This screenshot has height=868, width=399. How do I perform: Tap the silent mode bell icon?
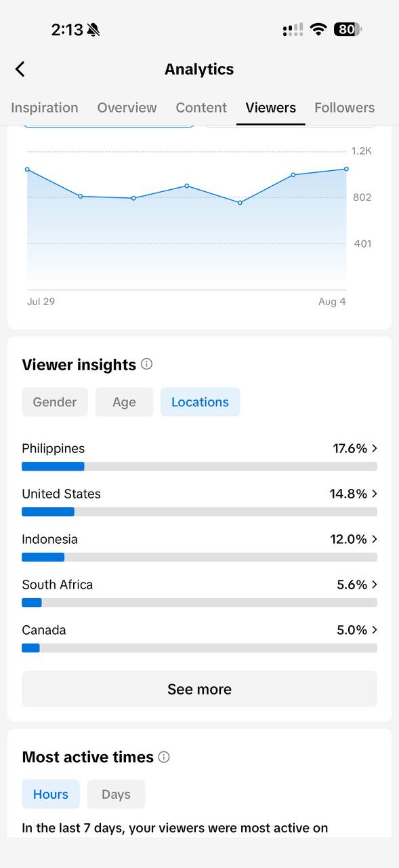(93, 30)
